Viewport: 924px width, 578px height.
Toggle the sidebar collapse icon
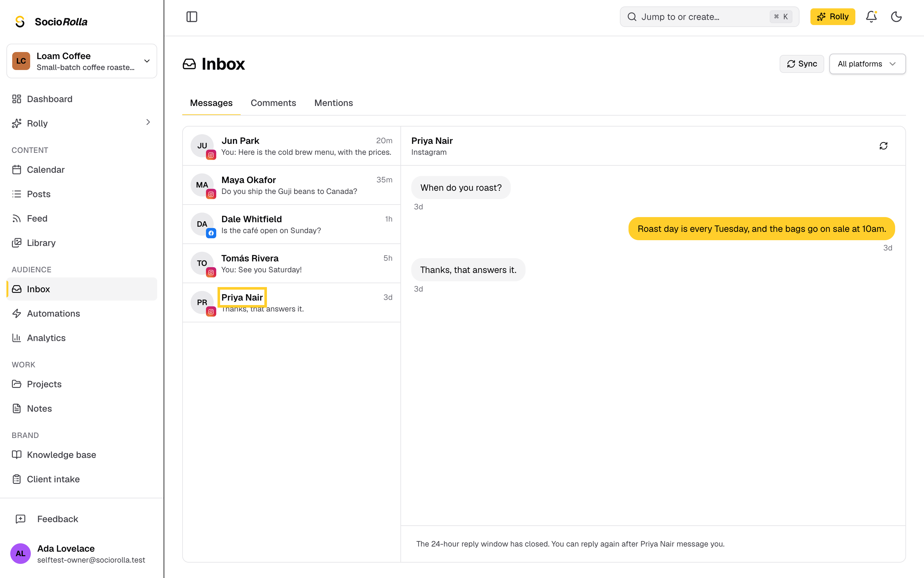192,17
